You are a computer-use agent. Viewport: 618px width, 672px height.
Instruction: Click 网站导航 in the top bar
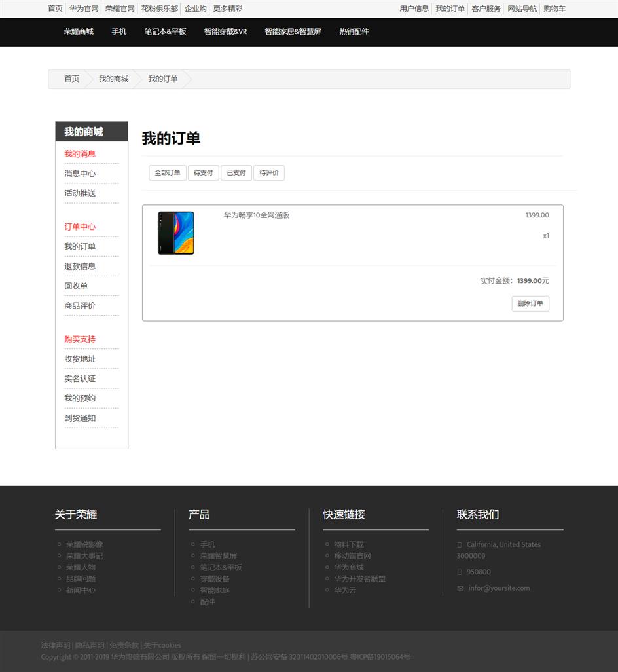[522, 9]
